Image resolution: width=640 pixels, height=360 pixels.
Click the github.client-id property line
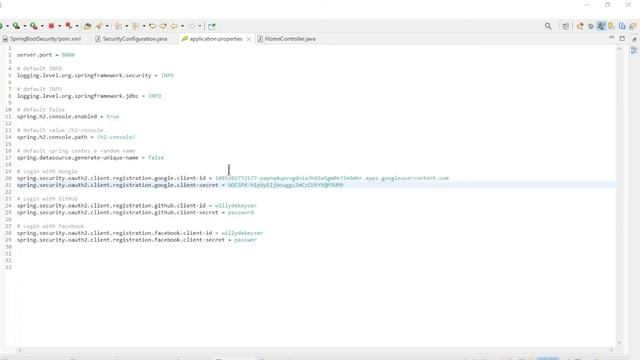pyautogui.click(x=137, y=206)
